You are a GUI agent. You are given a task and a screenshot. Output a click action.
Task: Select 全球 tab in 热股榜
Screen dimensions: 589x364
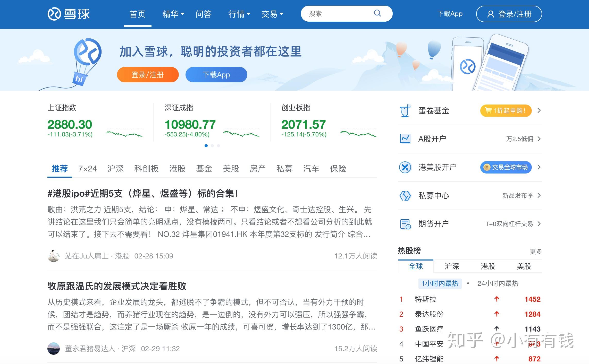point(416,266)
